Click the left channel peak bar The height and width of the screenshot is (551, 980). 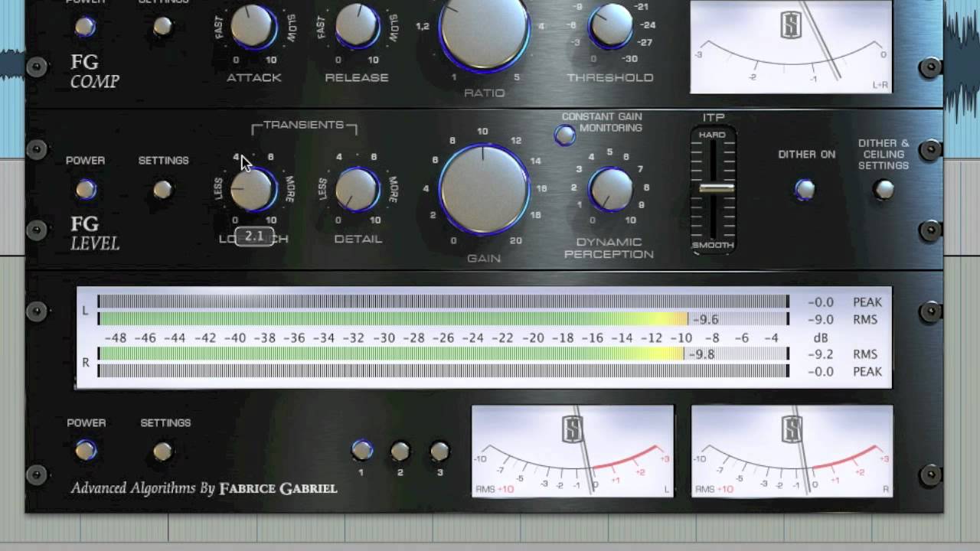coord(443,302)
